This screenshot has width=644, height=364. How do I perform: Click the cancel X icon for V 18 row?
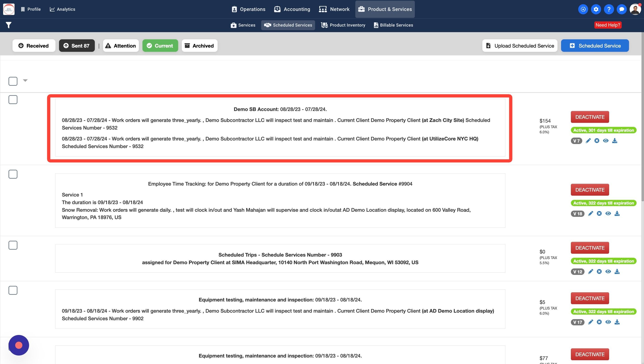pos(599,213)
